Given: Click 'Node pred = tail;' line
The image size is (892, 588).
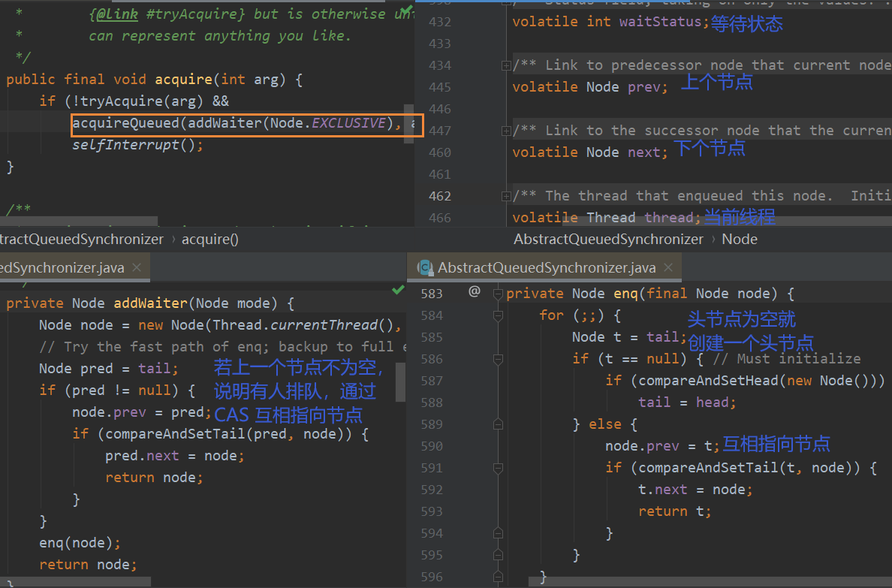Looking at the screenshot, I should [x=109, y=369].
